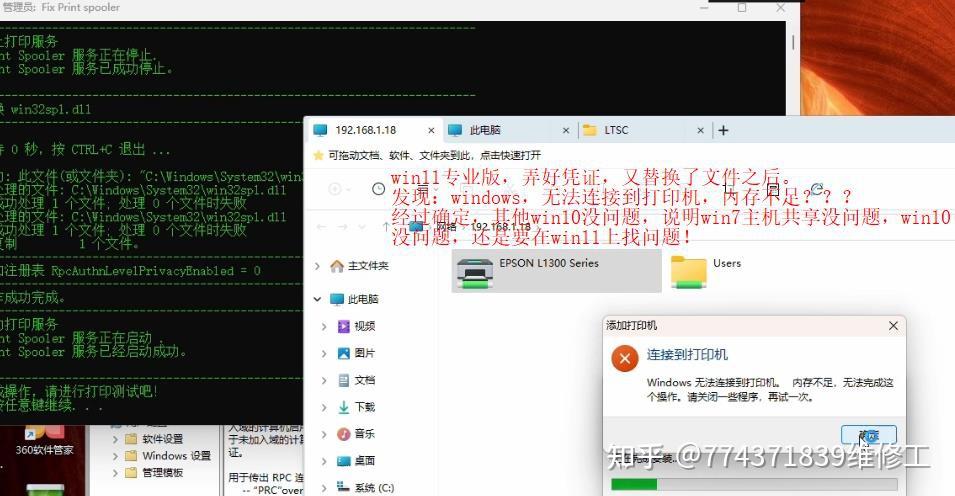The image size is (955, 496).
Task: Click the command prompt vertical scrollbar
Action: coord(792,42)
